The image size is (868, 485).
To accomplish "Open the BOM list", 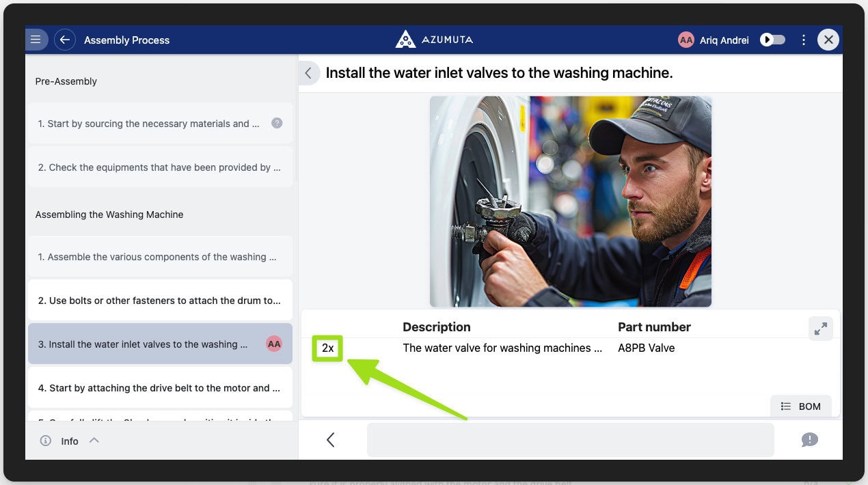I will 801,406.
